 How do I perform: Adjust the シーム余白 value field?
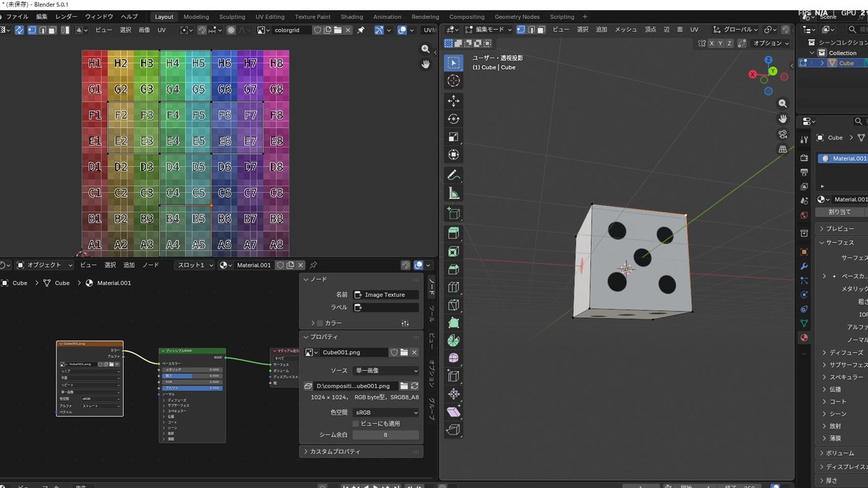click(x=386, y=435)
